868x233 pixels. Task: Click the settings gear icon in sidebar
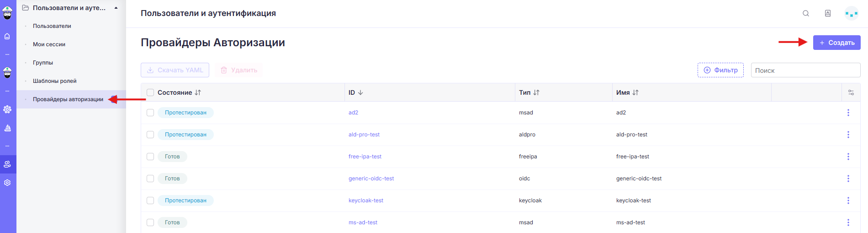[x=7, y=183]
